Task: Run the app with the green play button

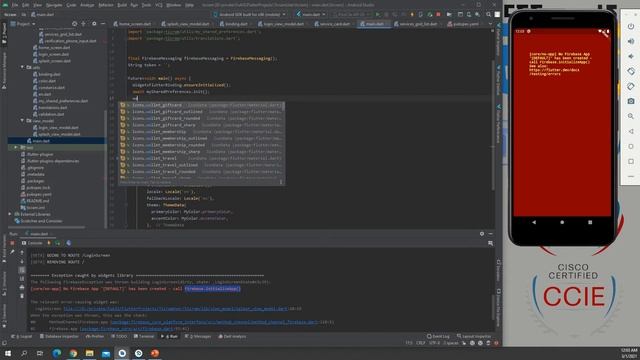Action: pos(377,14)
